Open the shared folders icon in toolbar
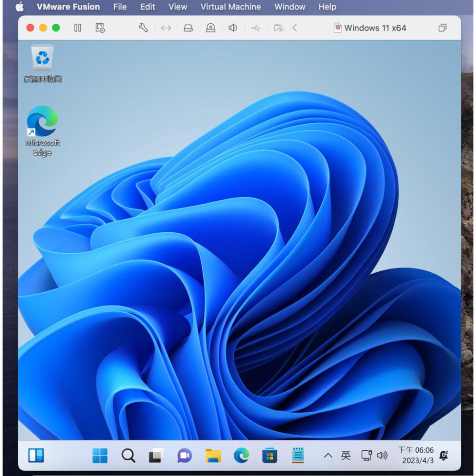476x476 pixels. click(x=279, y=28)
